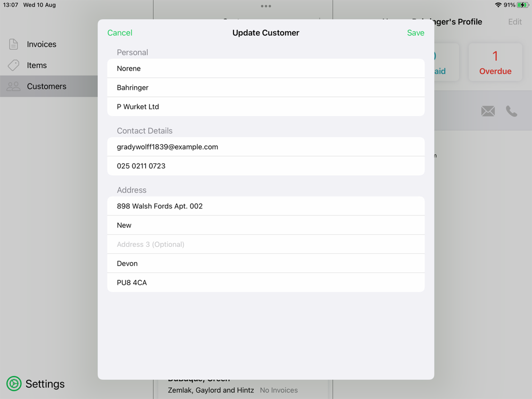The width and height of the screenshot is (532, 399).
Task: Save the customer changes
Action: coord(415,33)
